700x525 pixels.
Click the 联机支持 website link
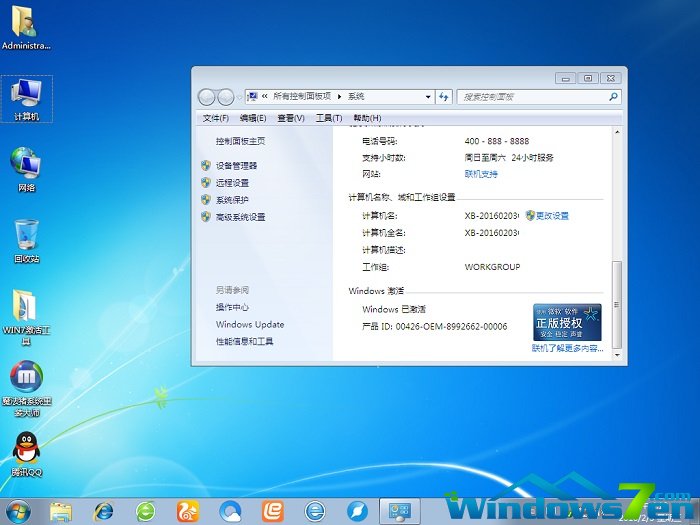[x=481, y=174]
